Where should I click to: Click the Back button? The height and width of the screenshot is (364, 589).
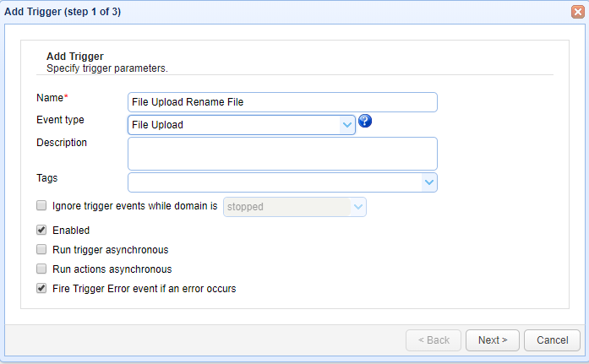point(433,340)
